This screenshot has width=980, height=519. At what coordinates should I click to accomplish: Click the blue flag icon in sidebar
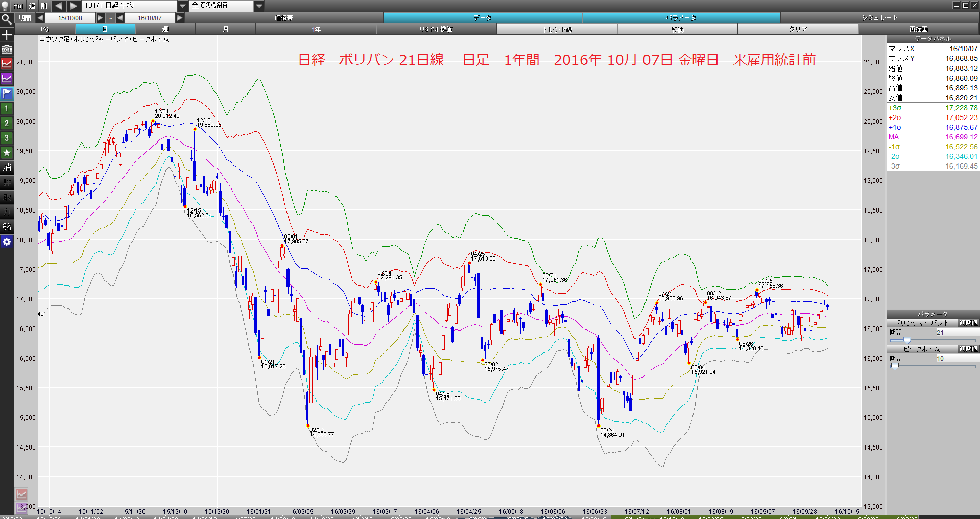tap(7, 93)
